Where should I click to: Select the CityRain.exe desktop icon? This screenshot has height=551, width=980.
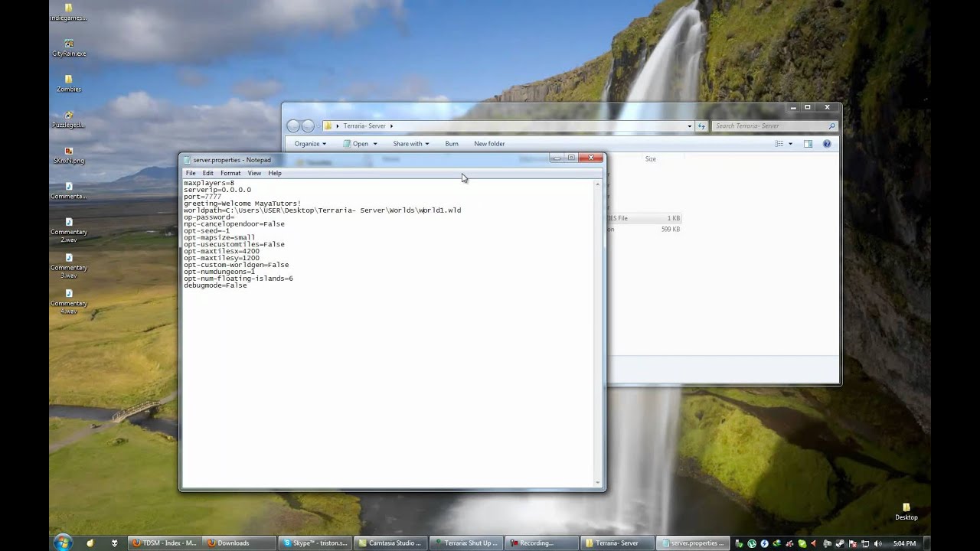tap(69, 48)
